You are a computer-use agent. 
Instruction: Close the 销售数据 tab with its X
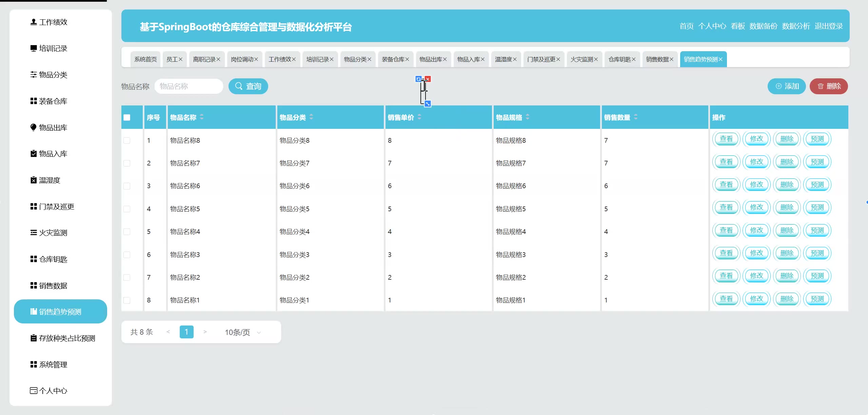click(671, 59)
